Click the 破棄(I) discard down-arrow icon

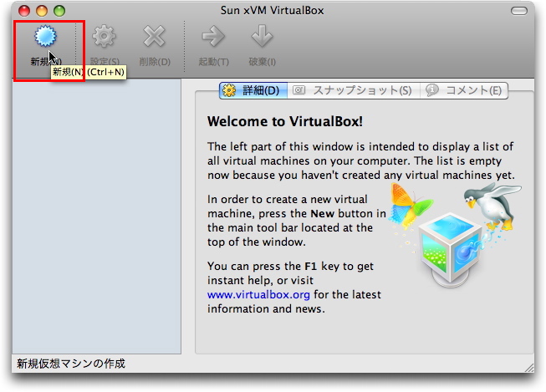click(x=262, y=36)
